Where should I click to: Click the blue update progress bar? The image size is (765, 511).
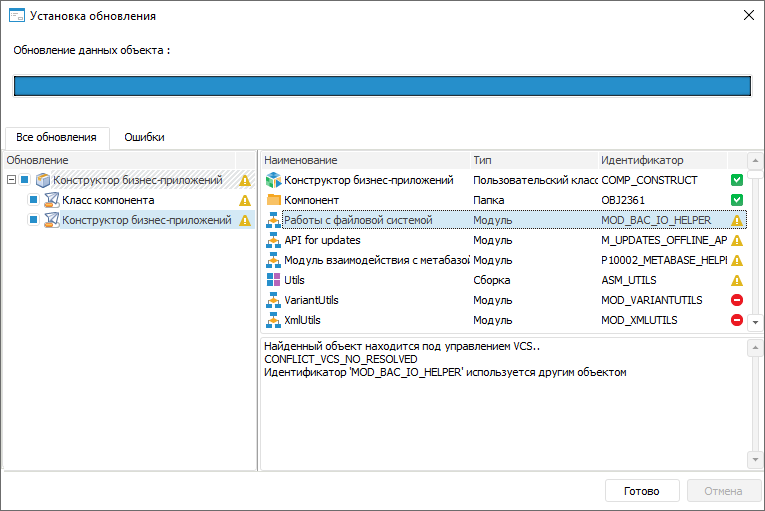pos(382,85)
